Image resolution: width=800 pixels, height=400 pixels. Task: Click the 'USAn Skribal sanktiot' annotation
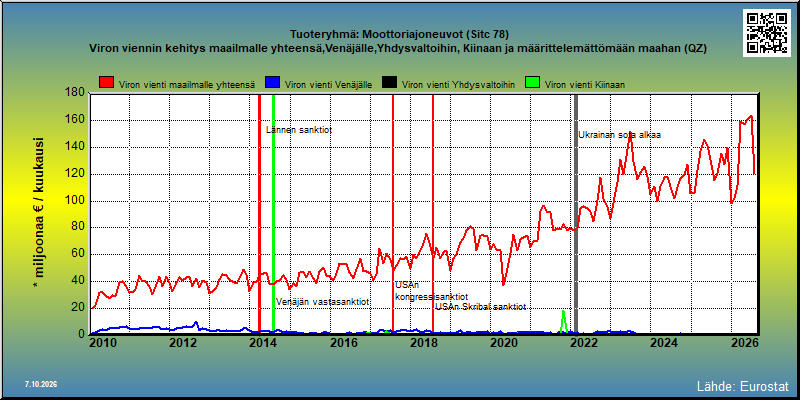coord(481,307)
